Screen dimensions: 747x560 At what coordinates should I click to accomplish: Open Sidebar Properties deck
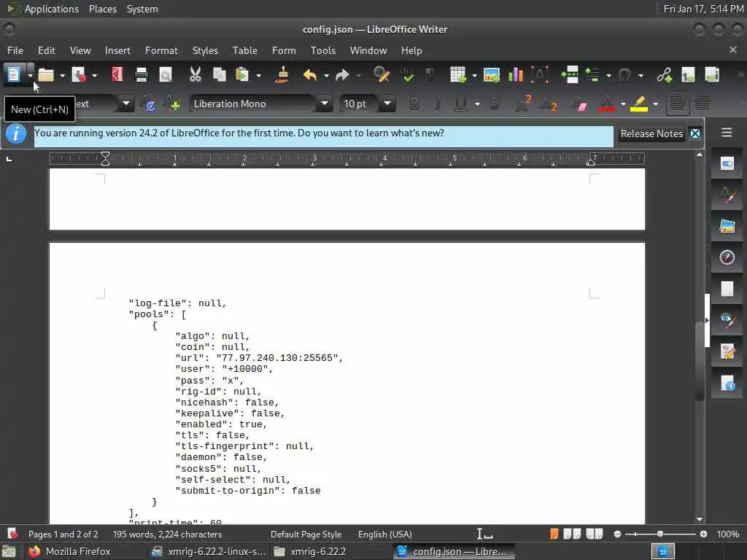(x=727, y=164)
